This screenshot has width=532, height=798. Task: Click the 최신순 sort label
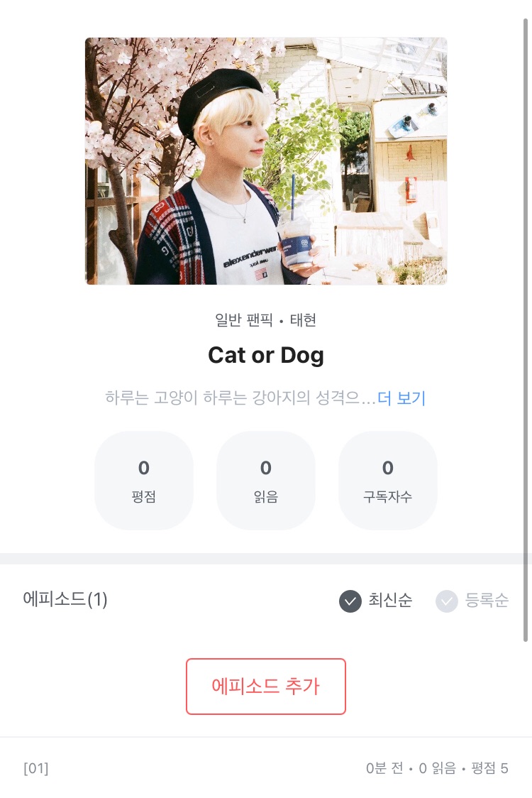(390, 601)
